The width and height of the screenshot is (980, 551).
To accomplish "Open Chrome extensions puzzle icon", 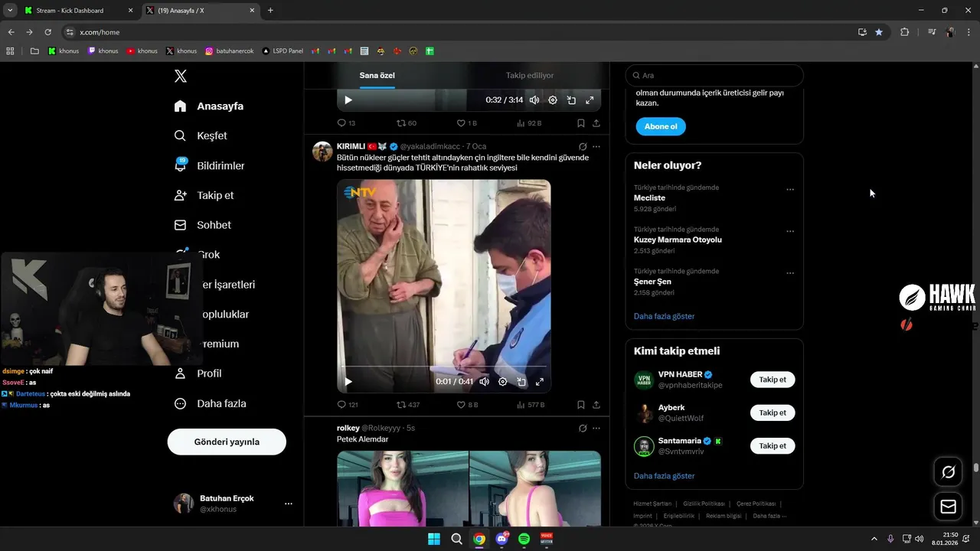I will click(x=904, y=32).
